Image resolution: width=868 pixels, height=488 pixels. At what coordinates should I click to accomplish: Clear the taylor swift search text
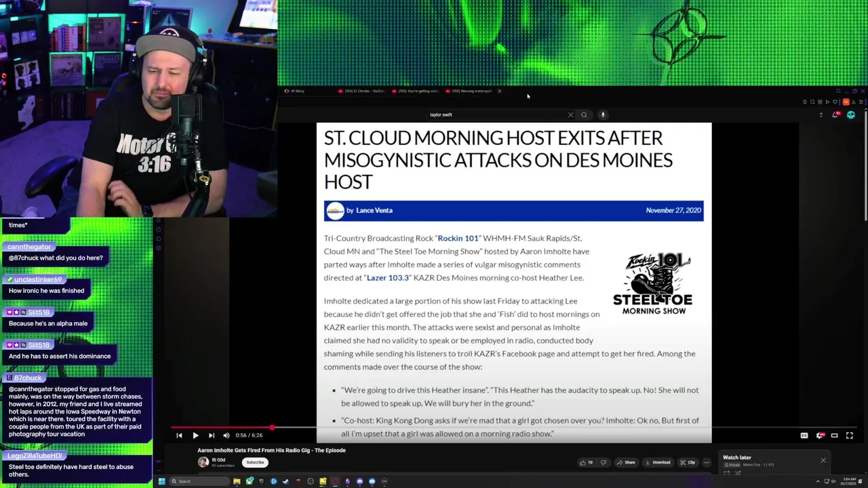tap(570, 115)
